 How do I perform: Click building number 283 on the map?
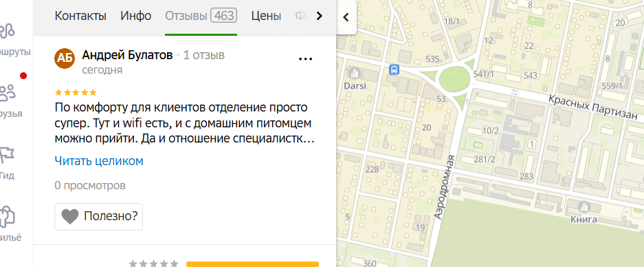[x=526, y=177]
